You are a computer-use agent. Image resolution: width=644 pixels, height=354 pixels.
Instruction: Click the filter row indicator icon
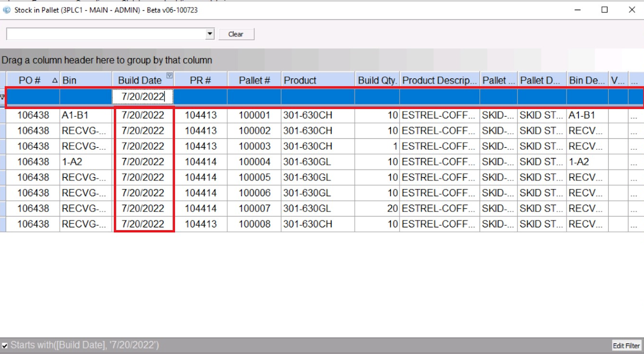click(3, 97)
